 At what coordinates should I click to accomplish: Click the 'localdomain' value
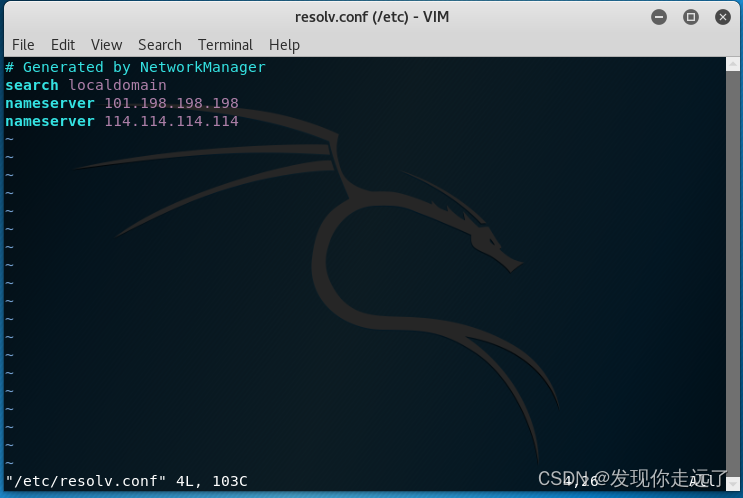[118, 85]
